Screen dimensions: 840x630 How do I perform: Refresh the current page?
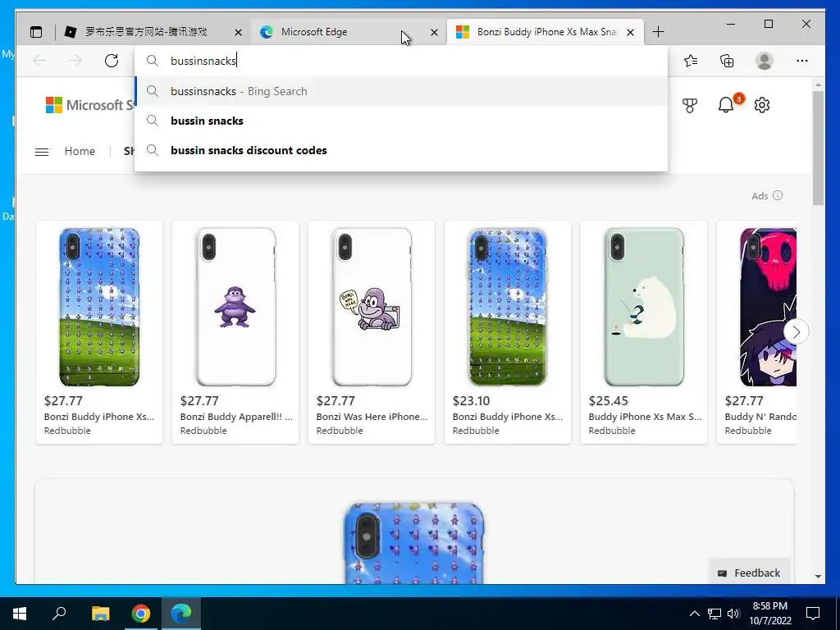point(112,61)
